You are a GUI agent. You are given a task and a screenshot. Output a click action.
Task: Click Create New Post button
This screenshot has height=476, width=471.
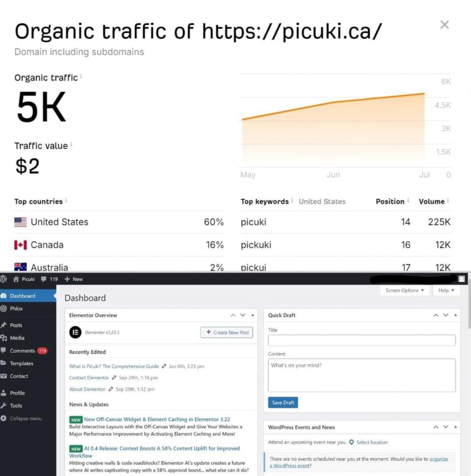[x=226, y=332]
